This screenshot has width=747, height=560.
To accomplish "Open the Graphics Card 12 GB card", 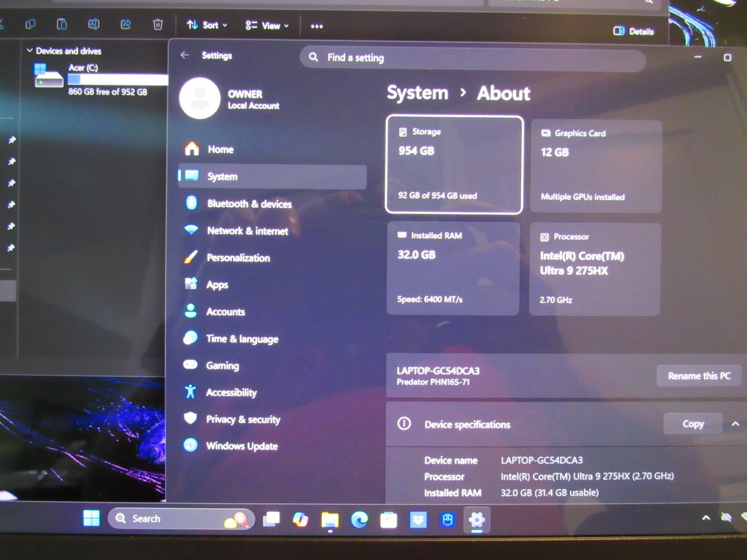I will pyautogui.click(x=596, y=166).
